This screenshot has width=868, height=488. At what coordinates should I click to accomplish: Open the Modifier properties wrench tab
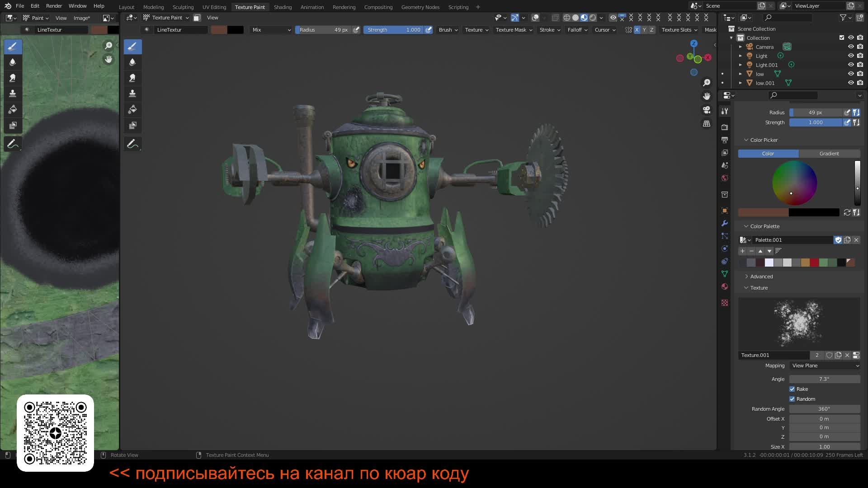(x=725, y=223)
